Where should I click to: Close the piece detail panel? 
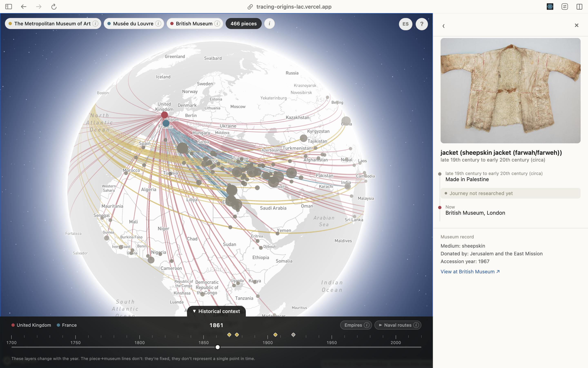[576, 25]
